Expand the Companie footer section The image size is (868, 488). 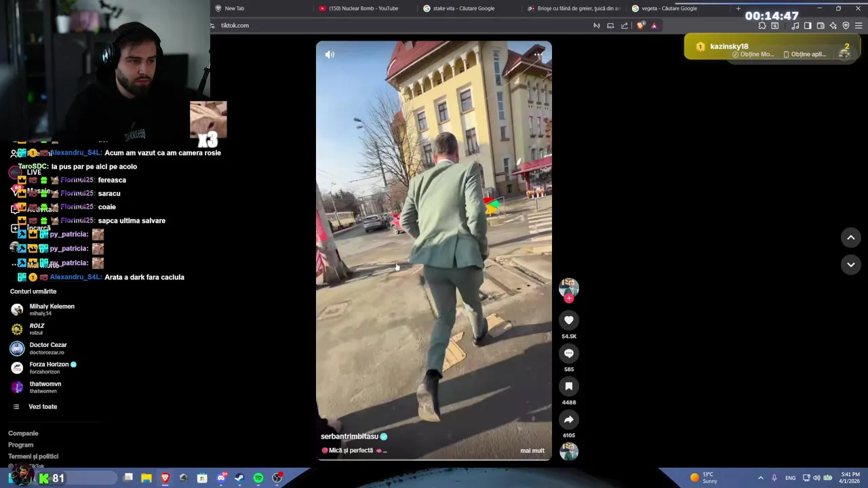point(23,433)
